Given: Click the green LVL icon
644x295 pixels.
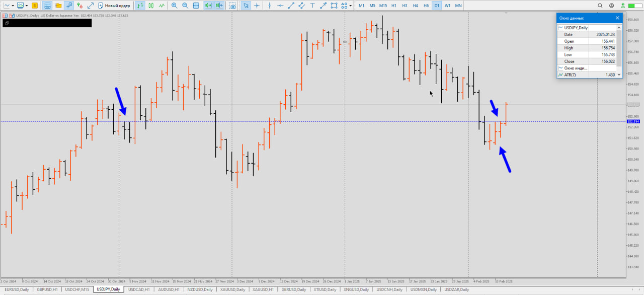Looking at the screenshot, I should (622, 6).
